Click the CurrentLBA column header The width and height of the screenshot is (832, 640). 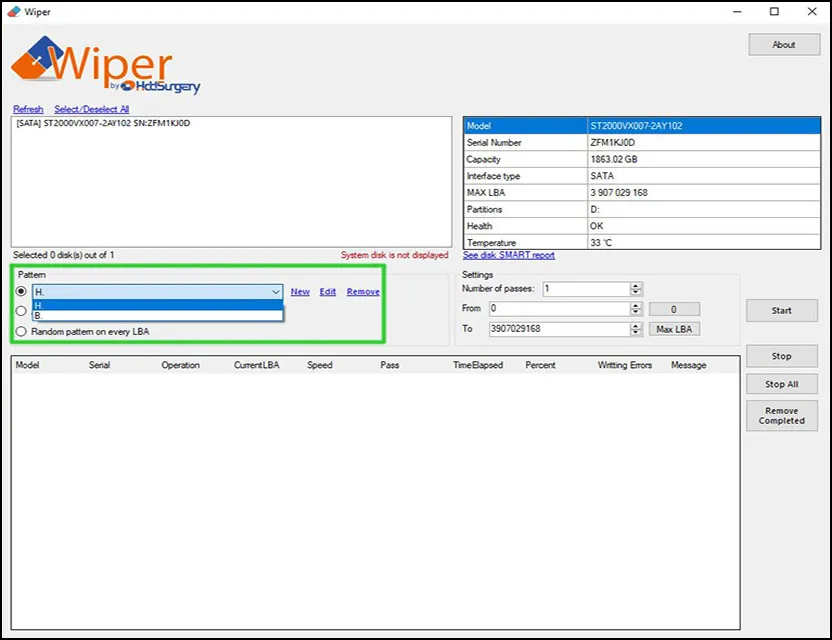[256, 365]
